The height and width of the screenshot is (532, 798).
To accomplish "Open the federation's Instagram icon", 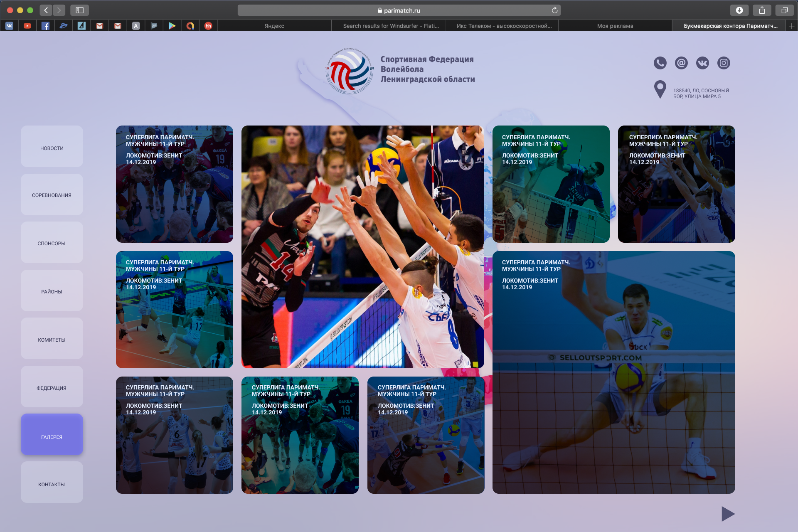I will (724, 63).
